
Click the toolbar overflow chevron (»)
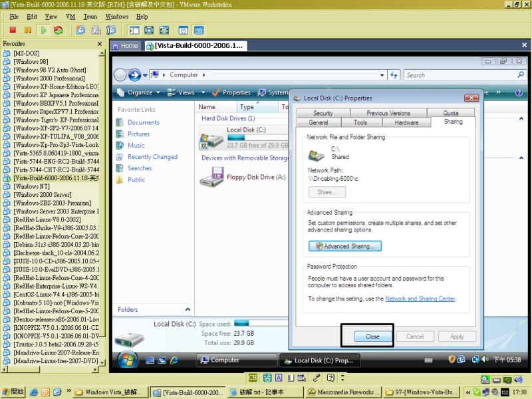498,92
